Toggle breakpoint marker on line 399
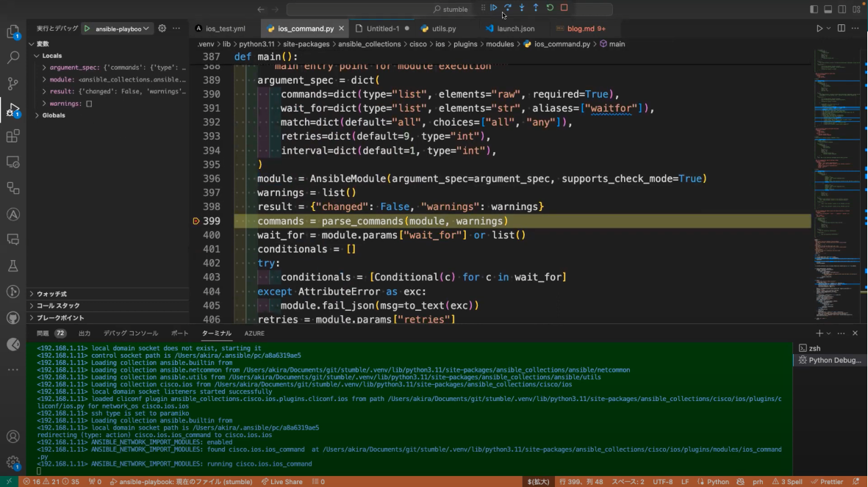The height and width of the screenshot is (487, 868). pyautogui.click(x=196, y=221)
